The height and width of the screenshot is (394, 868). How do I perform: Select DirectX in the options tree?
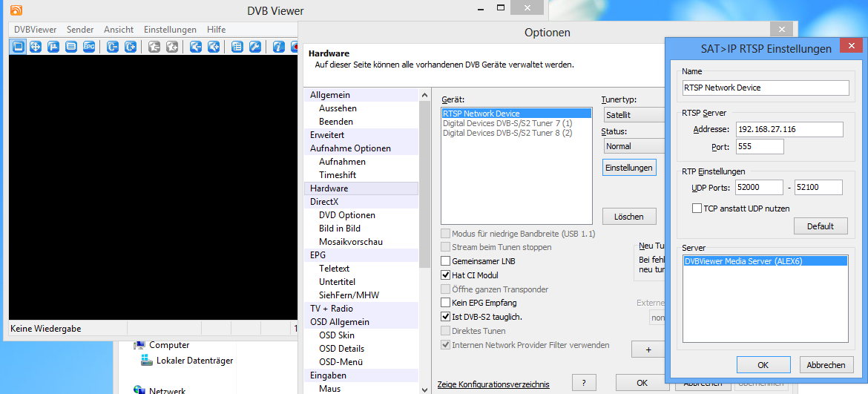[324, 202]
